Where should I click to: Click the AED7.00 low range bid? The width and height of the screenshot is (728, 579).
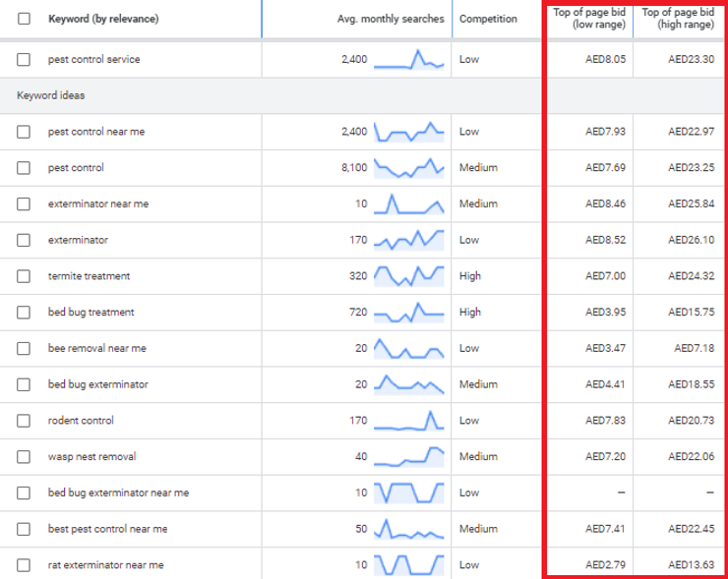(x=605, y=276)
